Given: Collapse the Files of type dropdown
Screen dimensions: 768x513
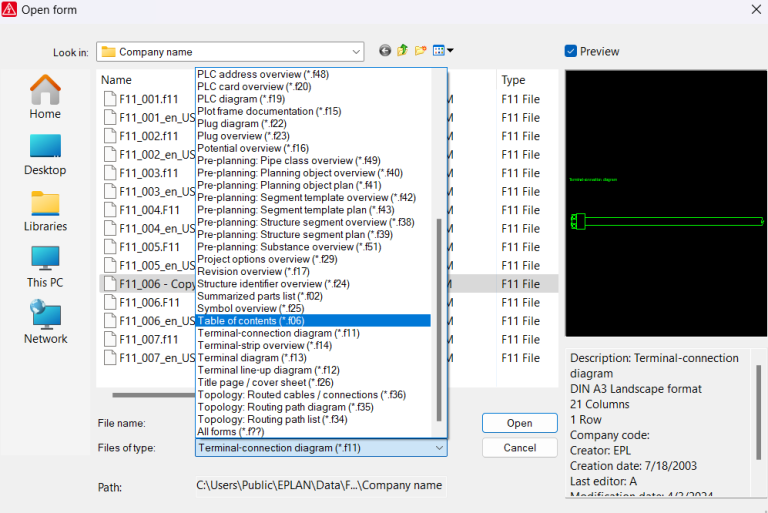Looking at the screenshot, I should coord(439,448).
